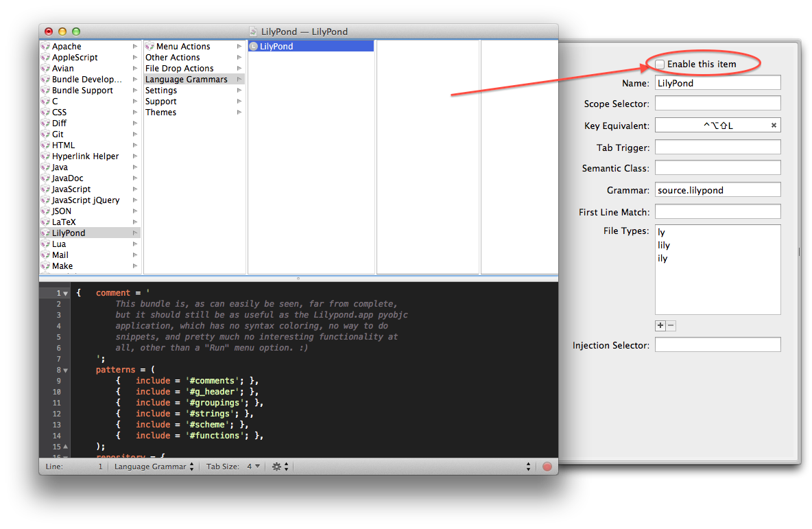Click the red macro record button
Image resolution: width=812 pixels, height=529 pixels.
click(x=547, y=467)
